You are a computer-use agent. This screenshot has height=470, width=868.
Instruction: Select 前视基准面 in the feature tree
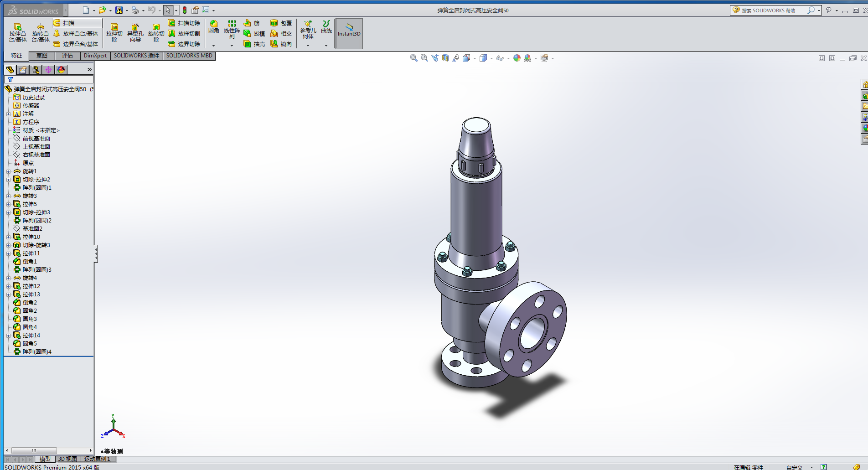click(x=36, y=139)
